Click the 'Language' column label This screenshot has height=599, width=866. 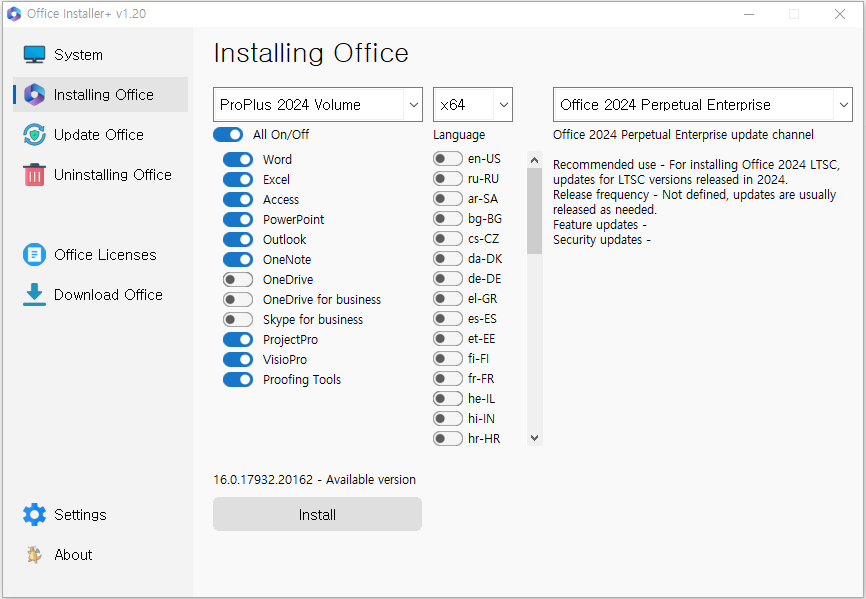459,135
